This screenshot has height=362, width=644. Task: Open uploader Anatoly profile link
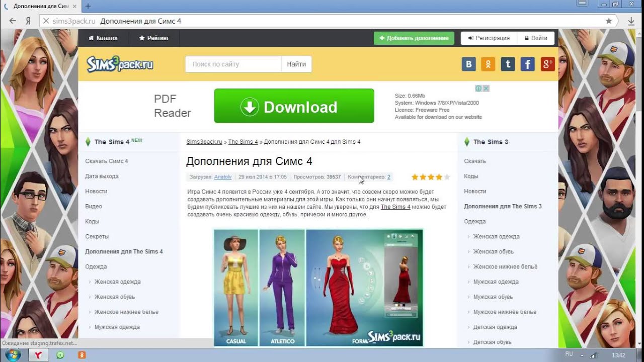223,177
